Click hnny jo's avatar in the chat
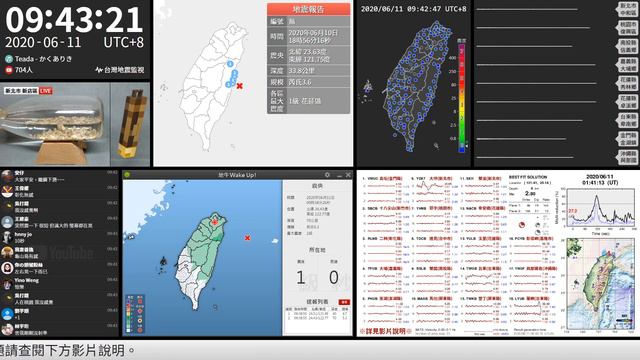Viewport: 640px width, 360px height. (x=7, y=238)
